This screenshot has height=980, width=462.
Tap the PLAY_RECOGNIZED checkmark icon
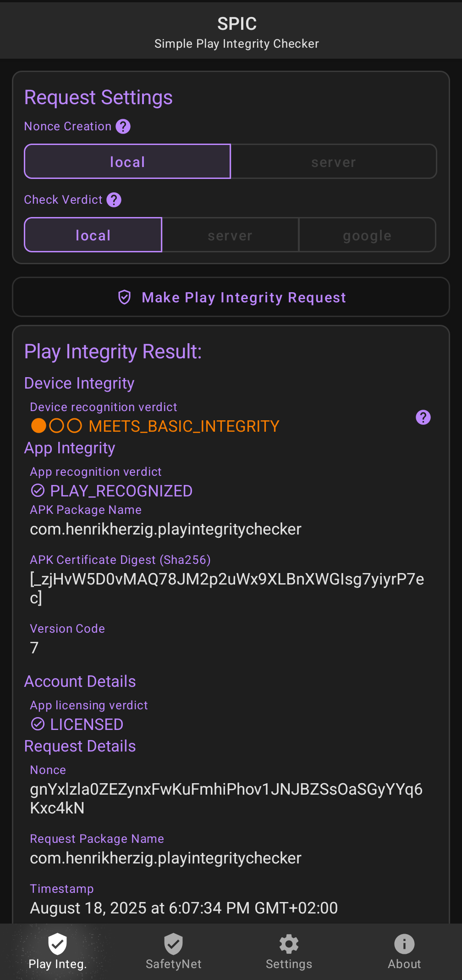pyautogui.click(x=38, y=490)
